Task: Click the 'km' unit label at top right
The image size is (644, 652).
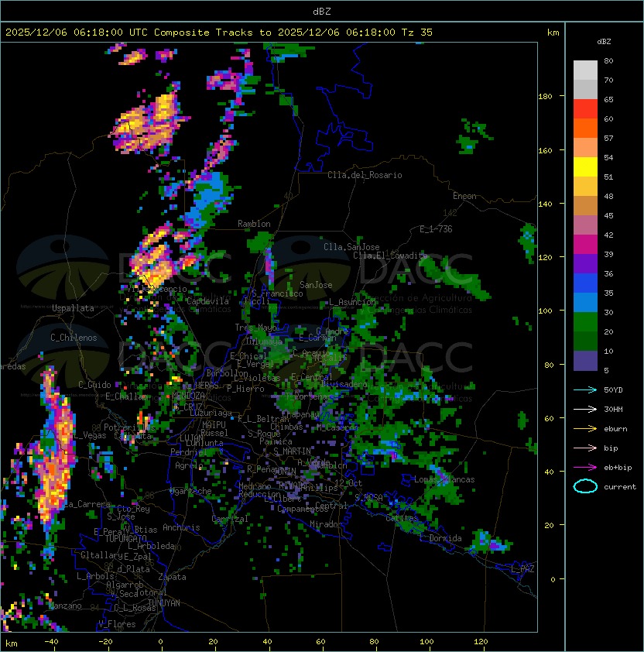Action: pyautogui.click(x=553, y=33)
